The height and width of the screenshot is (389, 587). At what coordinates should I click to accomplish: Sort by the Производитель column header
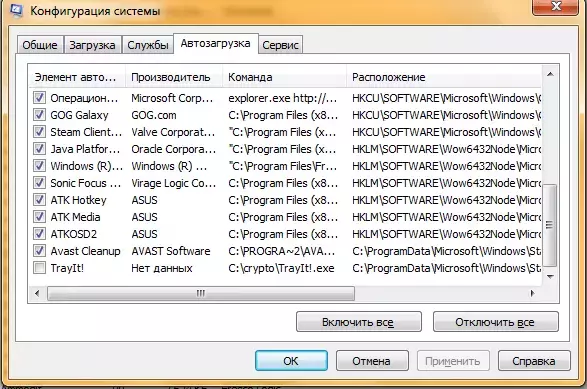coord(174,77)
